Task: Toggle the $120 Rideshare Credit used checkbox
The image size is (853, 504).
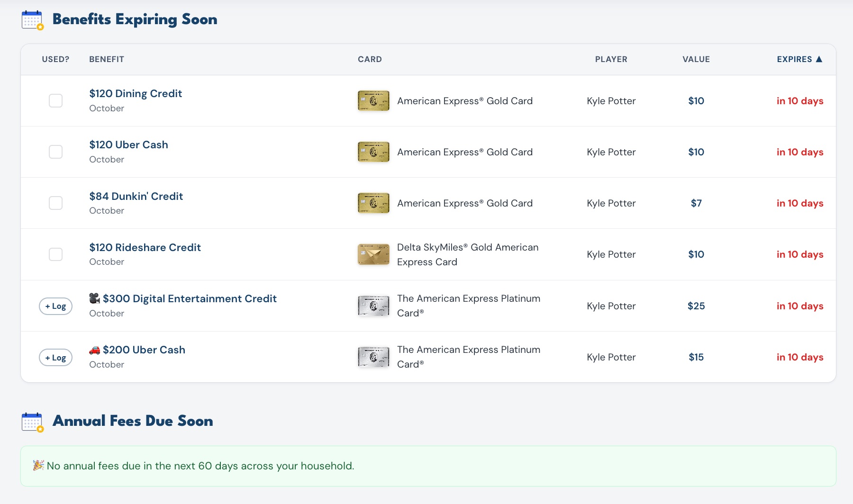Action: (x=56, y=254)
